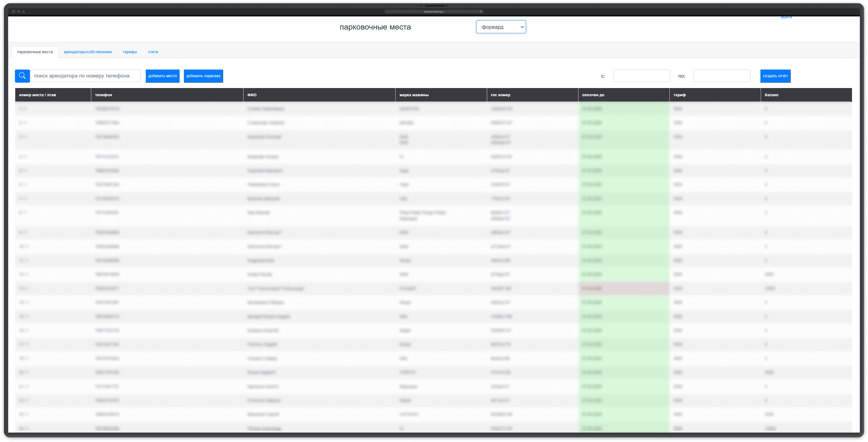Viewport: 868px width, 442px height.
Task: Click the "оплачен до" column header
Action: (624, 95)
